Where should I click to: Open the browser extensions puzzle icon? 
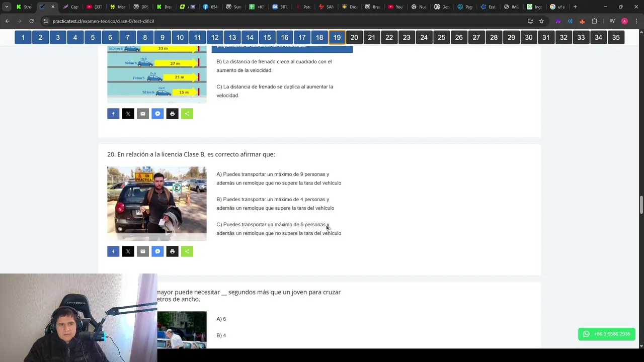point(595,21)
